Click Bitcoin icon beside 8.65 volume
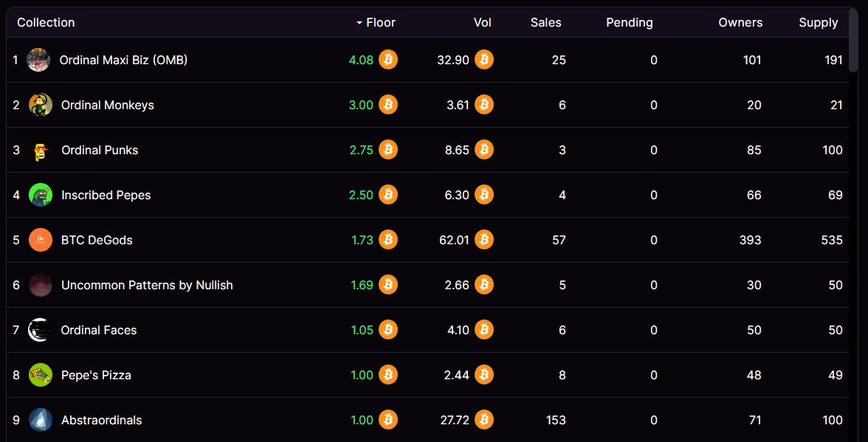This screenshot has height=442, width=868. click(x=484, y=150)
